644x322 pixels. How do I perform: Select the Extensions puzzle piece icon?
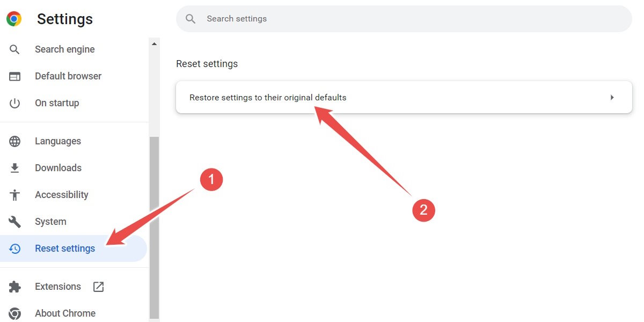14,286
